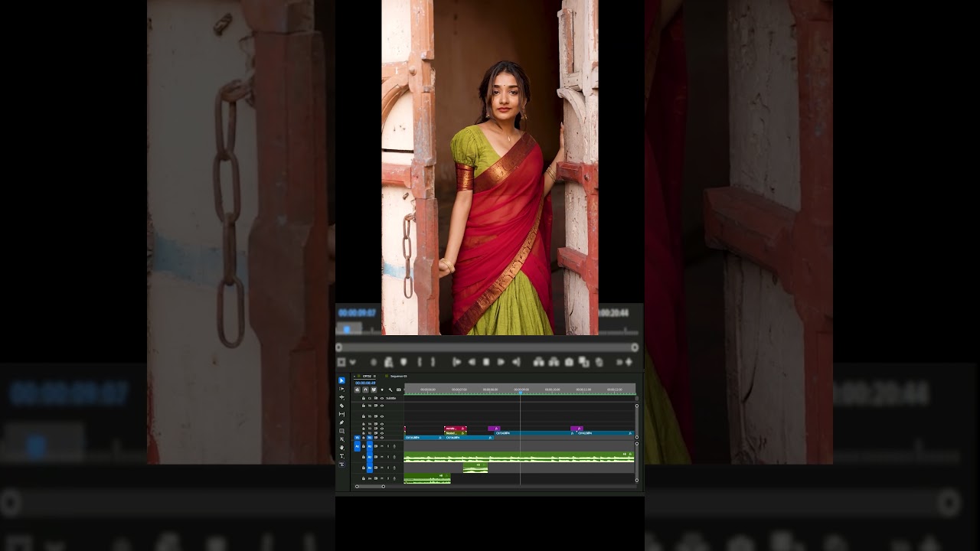The image size is (980, 551).
Task: Click Go to In point button
Action: [x=457, y=362]
